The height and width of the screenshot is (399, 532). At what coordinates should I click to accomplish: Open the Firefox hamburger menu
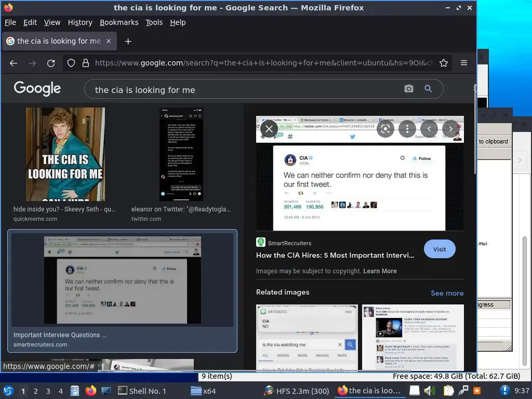click(x=464, y=63)
